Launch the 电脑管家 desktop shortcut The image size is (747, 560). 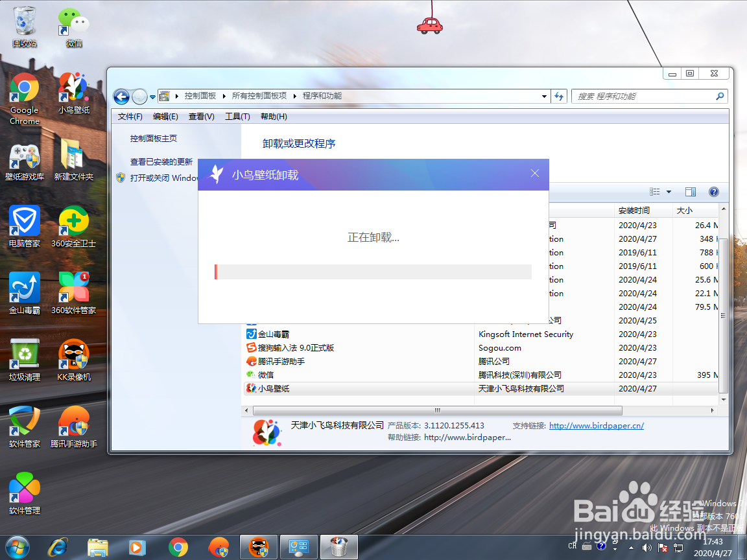pos(25,227)
